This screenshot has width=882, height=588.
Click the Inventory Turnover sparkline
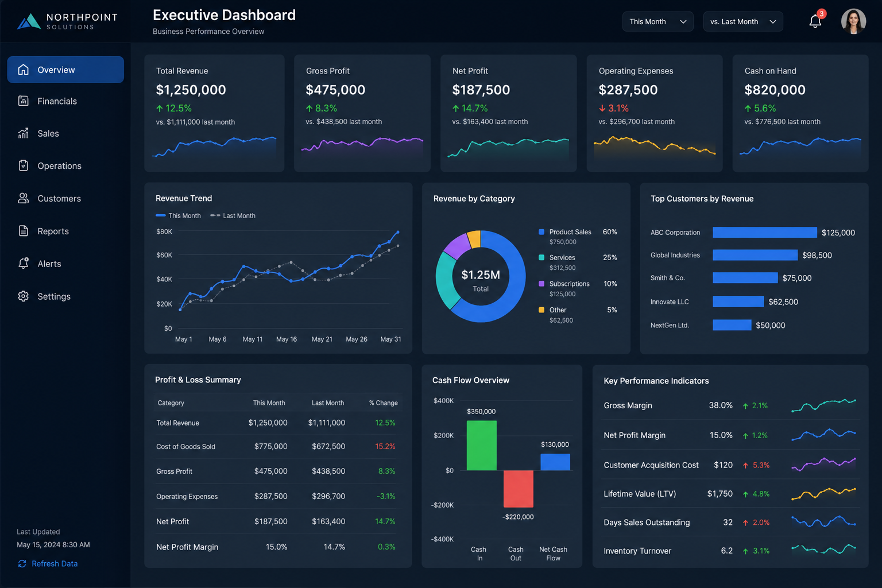pyautogui.click(x=824, y=549)
